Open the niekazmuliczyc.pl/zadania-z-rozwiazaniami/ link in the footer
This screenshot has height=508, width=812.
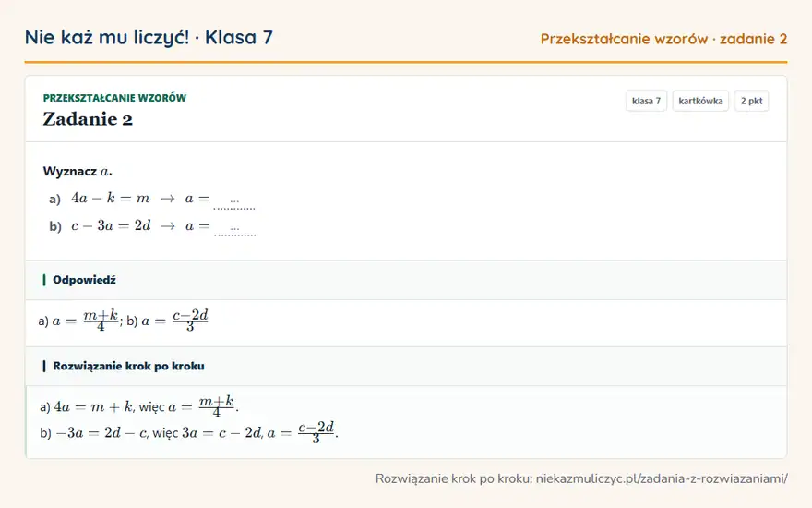click(x=662, y=478)
